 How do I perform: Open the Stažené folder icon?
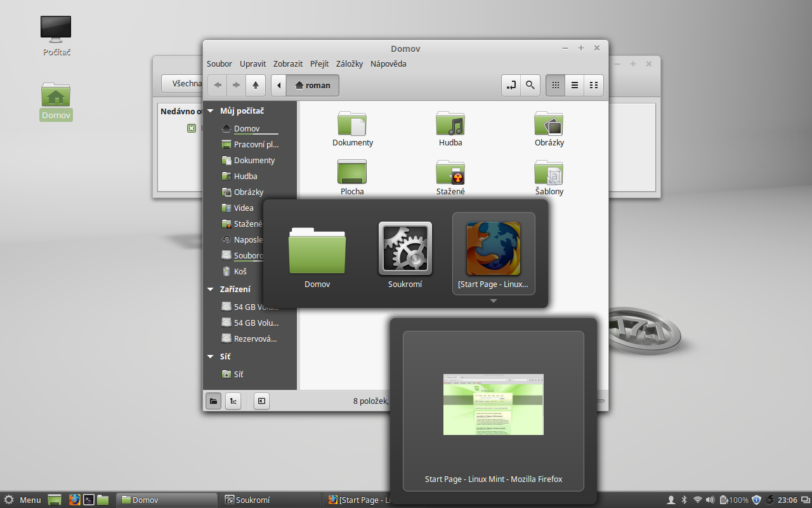pyautogui.click(x=450, y=173)
